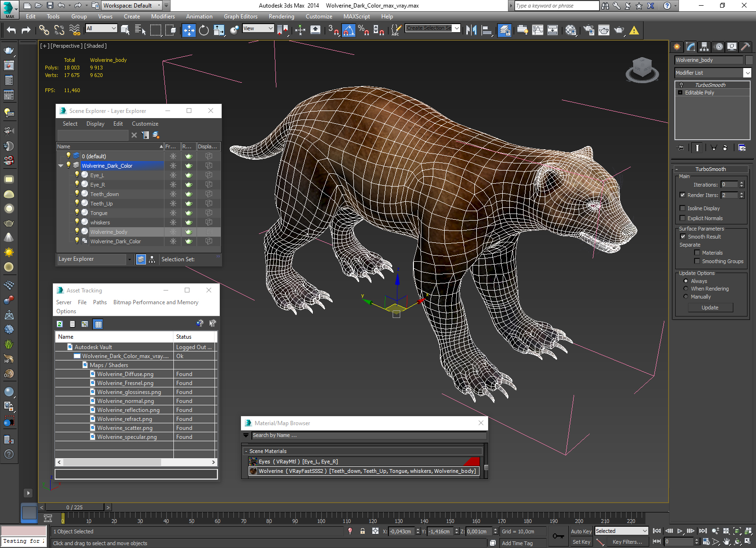The height and width of the screenshot is (548, 756).
Task: Click the Search by Name field
Action: (x=369, y=436)
